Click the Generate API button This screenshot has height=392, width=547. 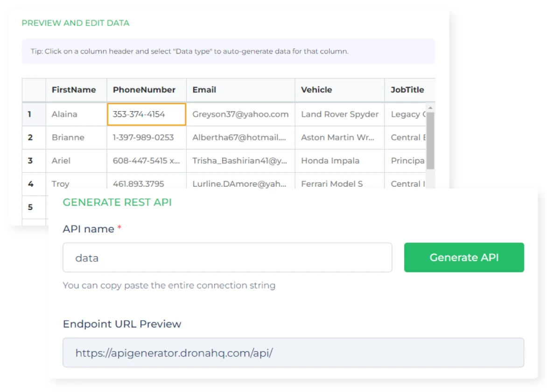click(463, 258)
